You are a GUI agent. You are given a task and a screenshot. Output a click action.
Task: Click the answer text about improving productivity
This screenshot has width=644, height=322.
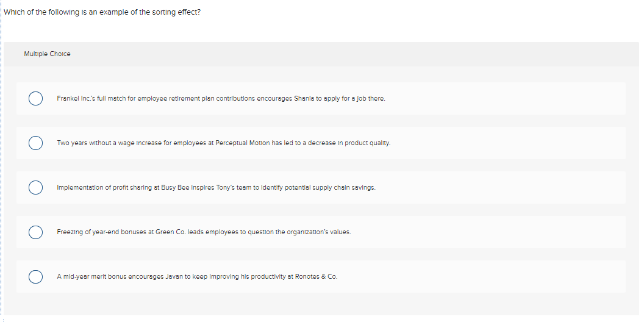197,276
